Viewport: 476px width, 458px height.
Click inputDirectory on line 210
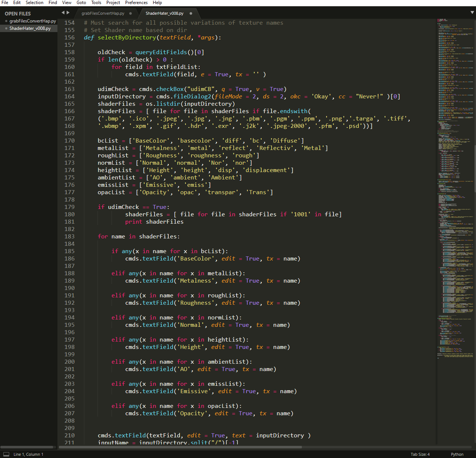coord(280,436)
